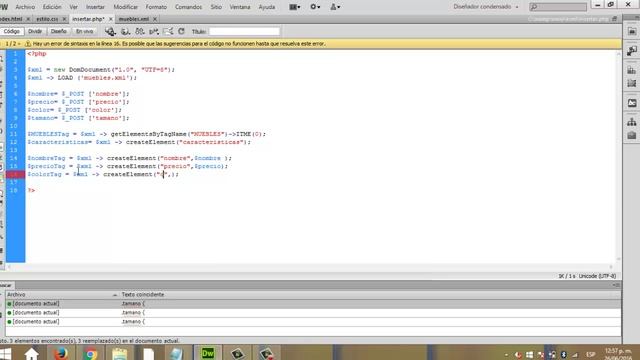Open the site map hierarchy panel icon

631,122
